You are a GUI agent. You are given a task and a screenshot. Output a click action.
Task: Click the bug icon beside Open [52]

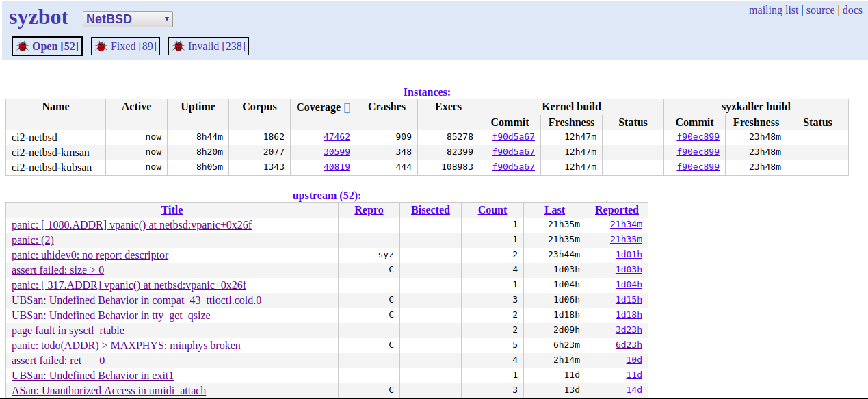tap(23, 47)
